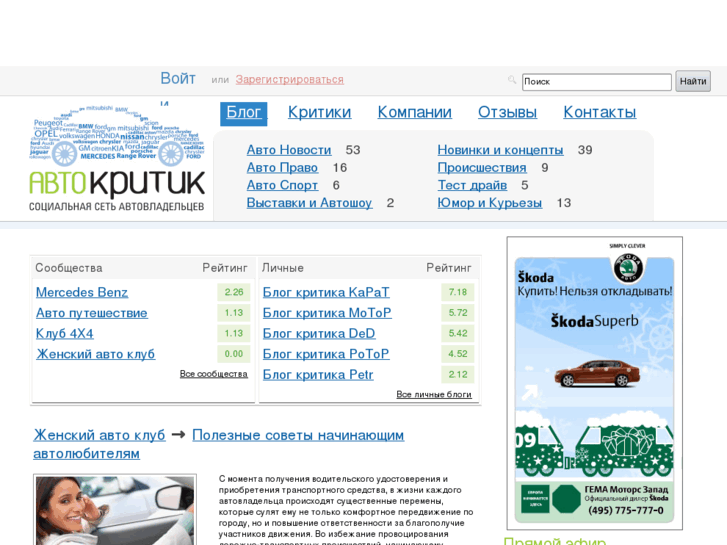Open the Škoda Superb advertisement banner
Screen dimensions: 727x545
pyautogui.click(x=594, y=382)
